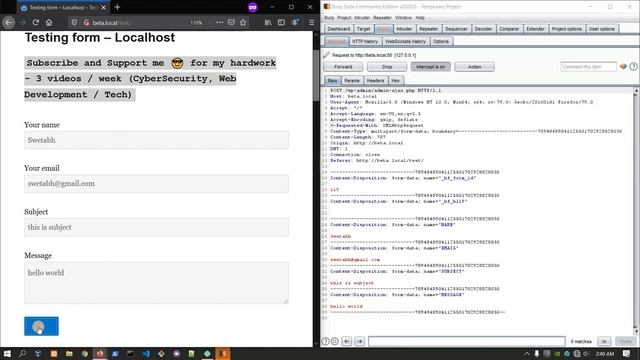The height and width of the screenshot is (360, 640).
Task: Click the Your email field
Action: [x=156, y=184]
